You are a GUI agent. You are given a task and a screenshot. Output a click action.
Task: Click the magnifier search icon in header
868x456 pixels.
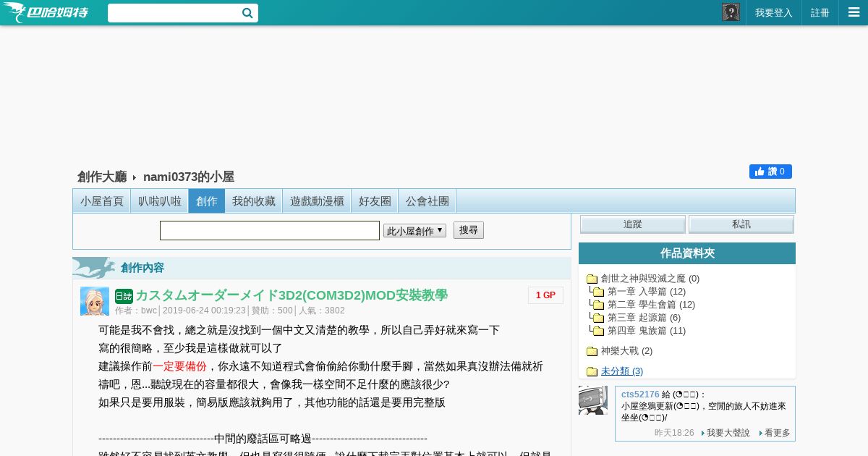[247, 13]
